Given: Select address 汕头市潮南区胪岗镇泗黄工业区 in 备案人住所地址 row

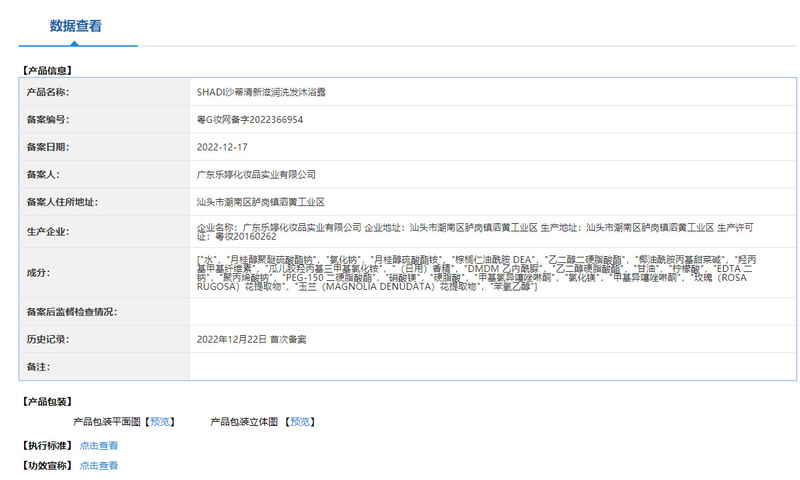Looking at the screenshot, I should tap(261, 203).
